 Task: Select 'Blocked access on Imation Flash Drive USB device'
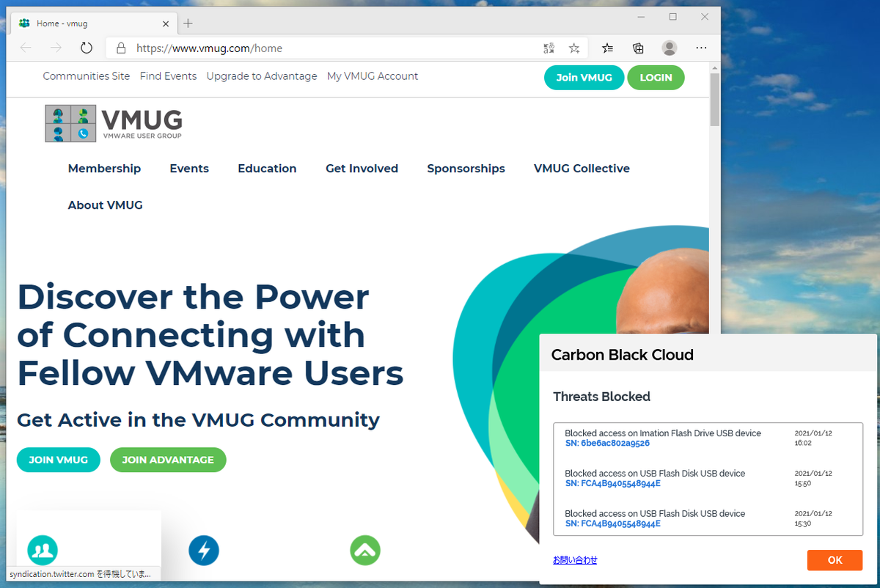[663, 433]
